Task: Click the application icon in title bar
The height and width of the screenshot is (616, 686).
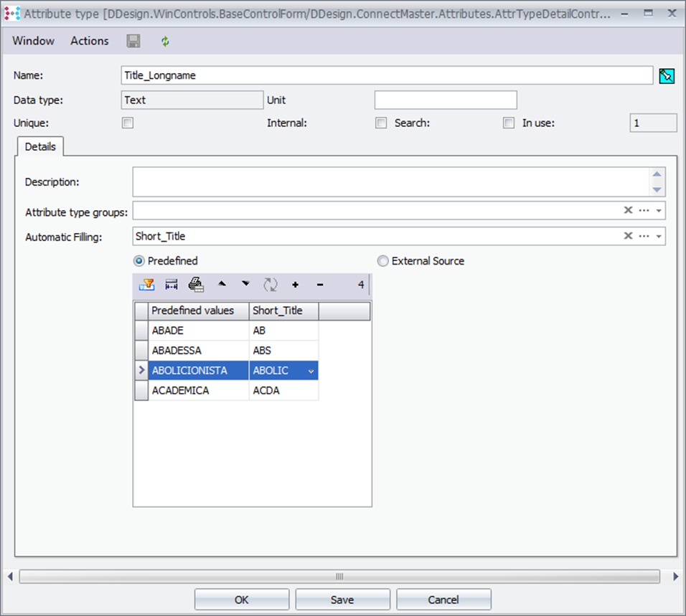Action: [11, 14]
